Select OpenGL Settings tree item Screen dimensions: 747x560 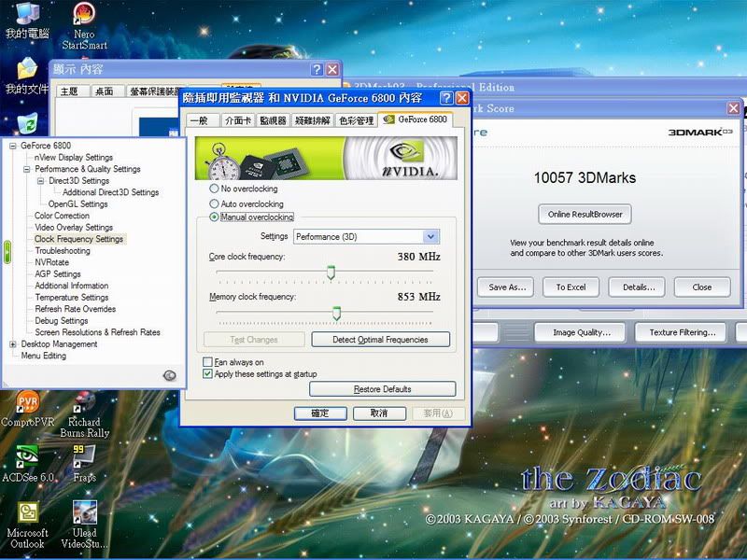click(x=78, y=203)
